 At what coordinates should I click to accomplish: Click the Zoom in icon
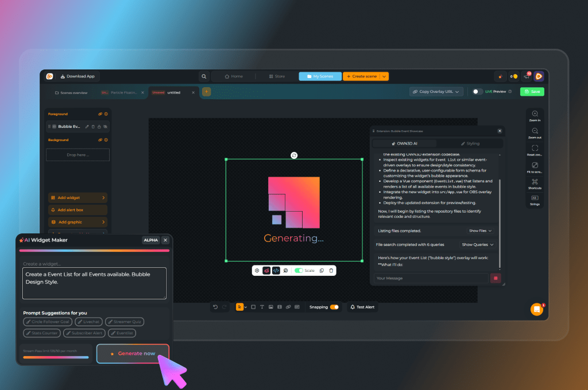click(x=535, y=115)
